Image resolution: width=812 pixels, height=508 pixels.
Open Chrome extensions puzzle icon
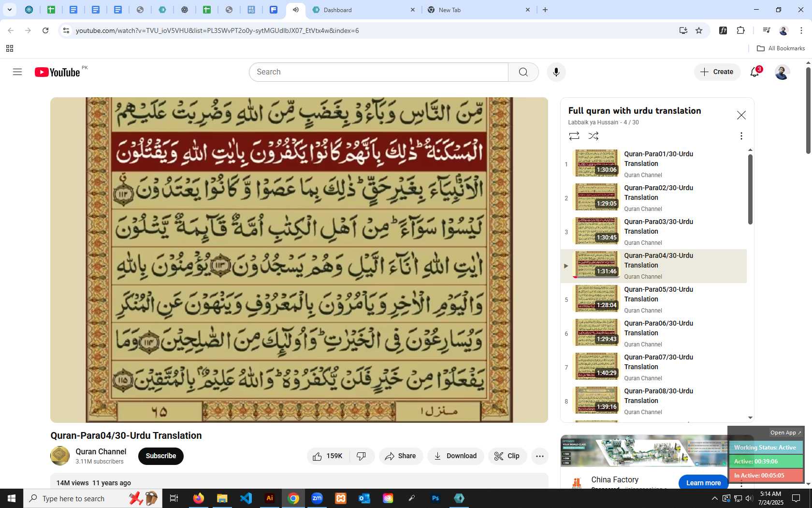point(740,30)
